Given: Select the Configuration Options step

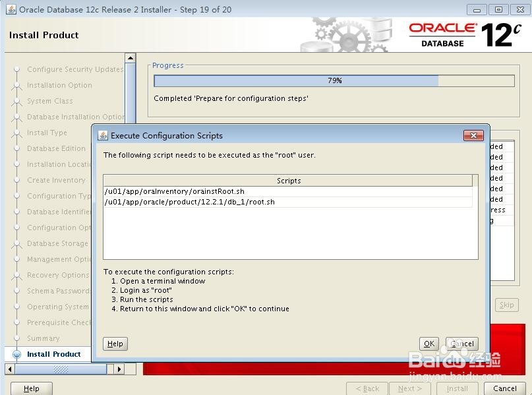Looking at the screenshot, I should click(x=59, y=228).
